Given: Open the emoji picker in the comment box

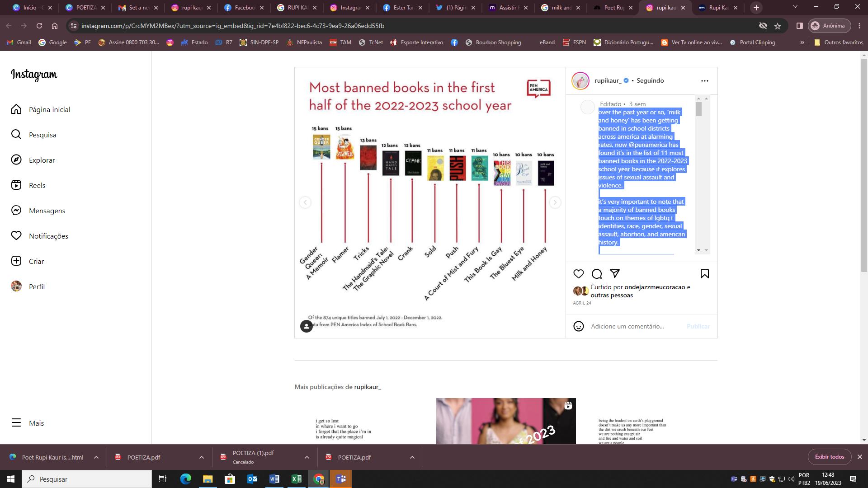Looking at the screenshot, I should coord(579,326).
